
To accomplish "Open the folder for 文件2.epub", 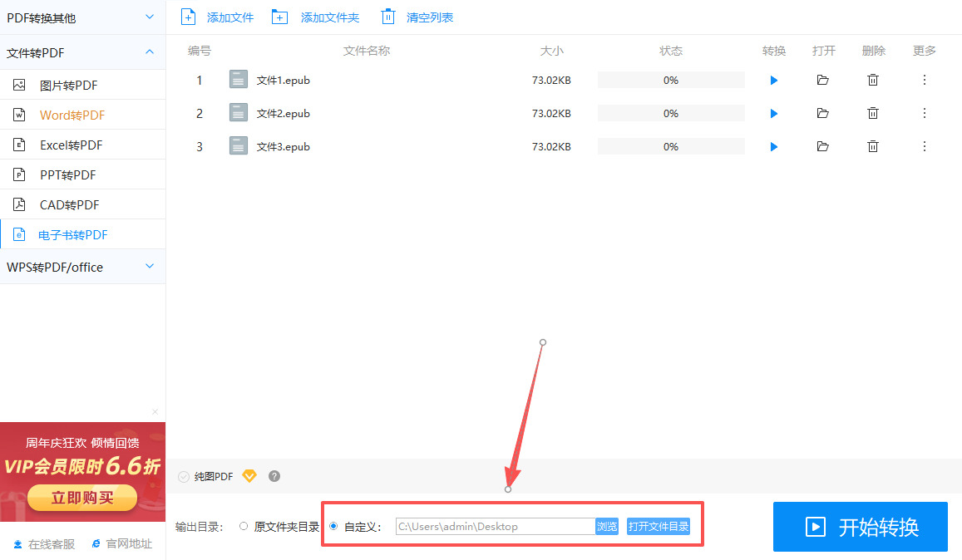I will (823, 113).
